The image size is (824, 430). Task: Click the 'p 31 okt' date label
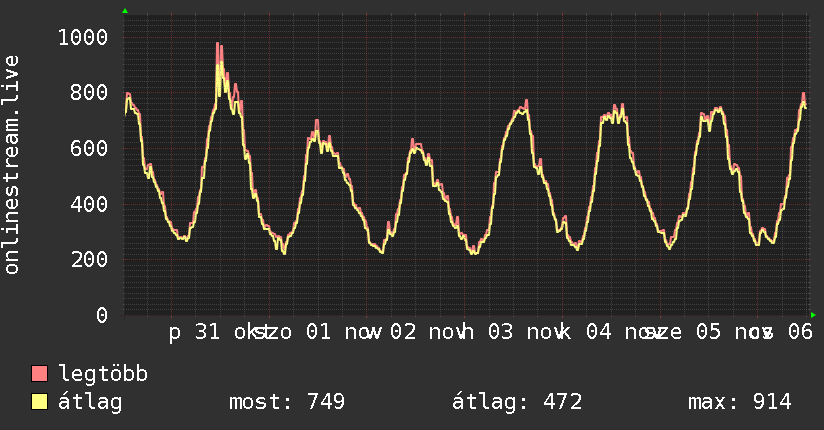[220, 332]
